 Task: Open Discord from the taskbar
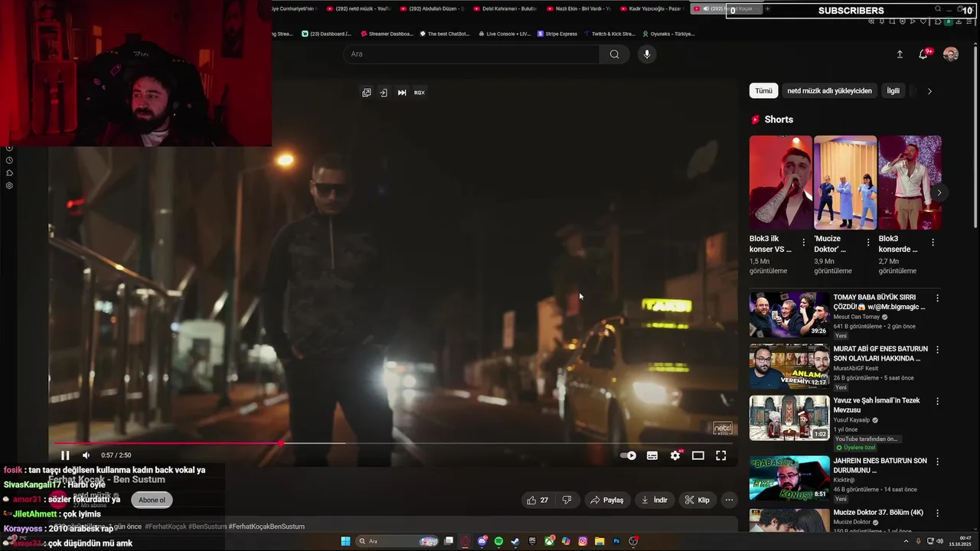[482, 541]
